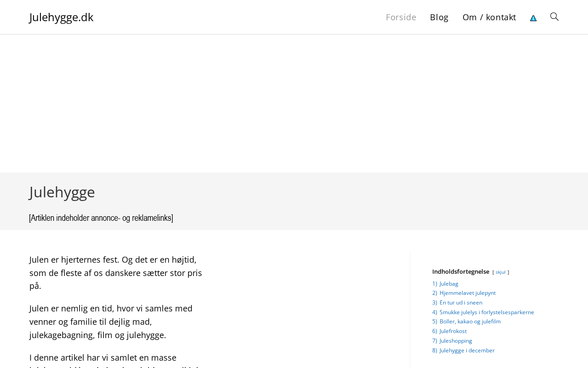
Task: Click the Julehygge page heading
Action: coord(62,192)
